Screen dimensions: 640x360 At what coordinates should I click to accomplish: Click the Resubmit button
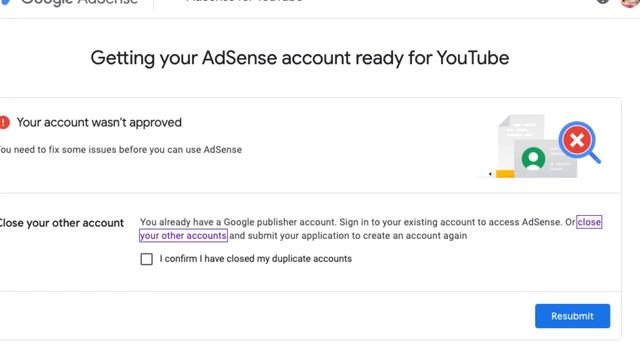(x=572, y=316)
